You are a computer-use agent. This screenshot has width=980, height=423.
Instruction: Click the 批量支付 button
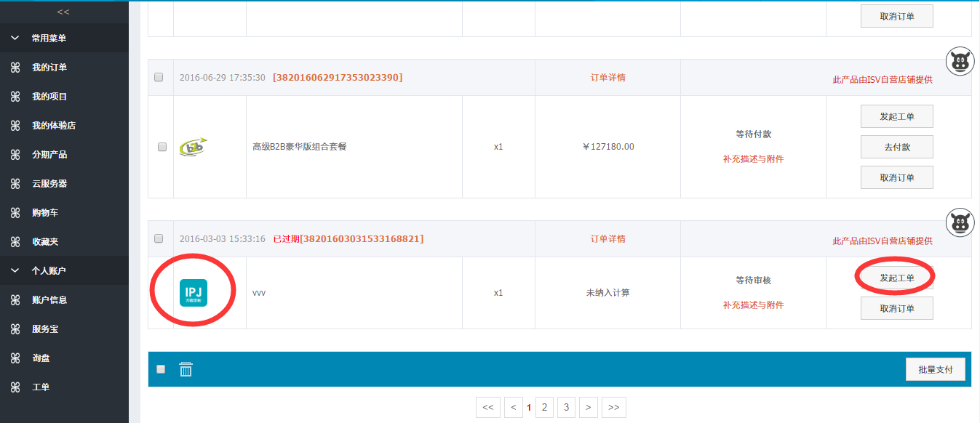point(935,369)
